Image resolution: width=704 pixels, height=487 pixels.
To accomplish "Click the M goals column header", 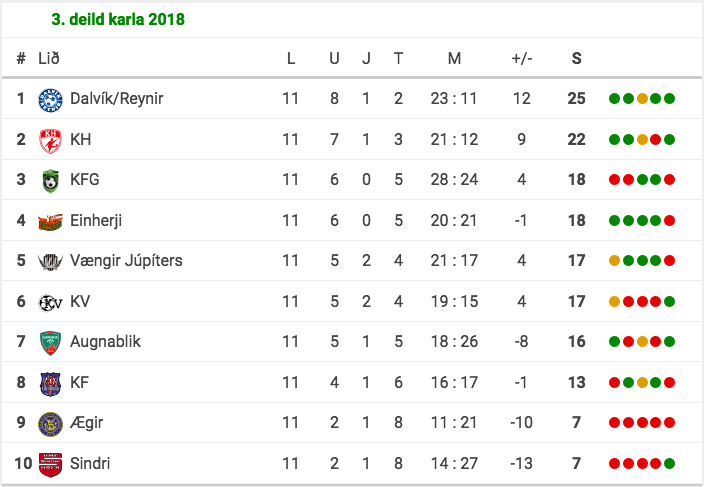I will pos(454,58).
